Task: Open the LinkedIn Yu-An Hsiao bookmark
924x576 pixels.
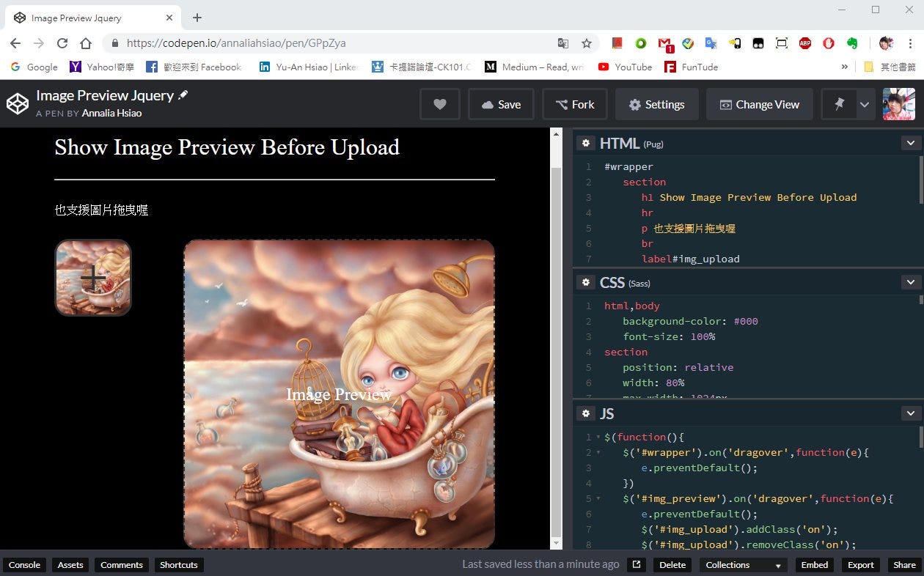Action: tap(309, 67)
